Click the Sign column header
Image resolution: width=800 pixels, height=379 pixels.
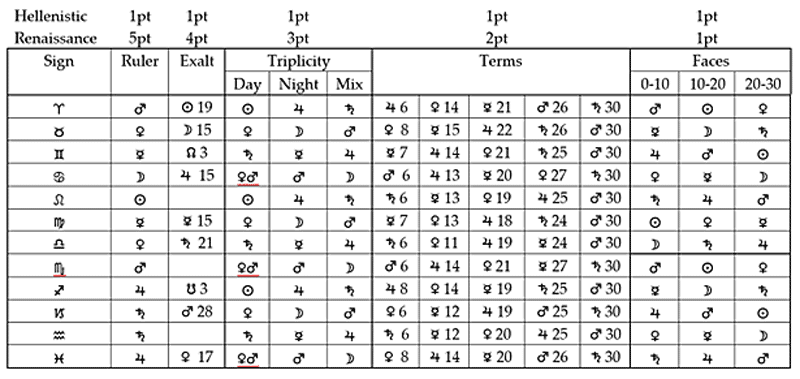click(59, 62)
